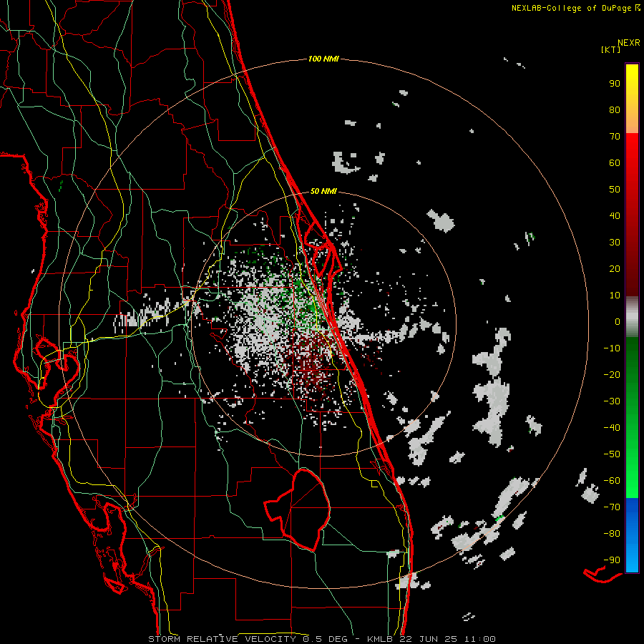Click the NEXLAB-College of DuPage header text

(572, 8)
